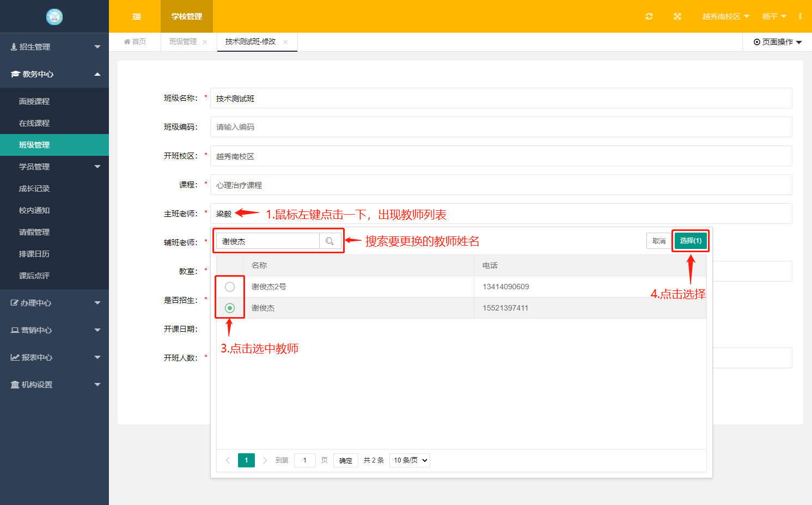Open the 10 条/页 page size dropdown
Viewport: 812px width, 505px height.
pyautogui.click(x=410, y=460)
